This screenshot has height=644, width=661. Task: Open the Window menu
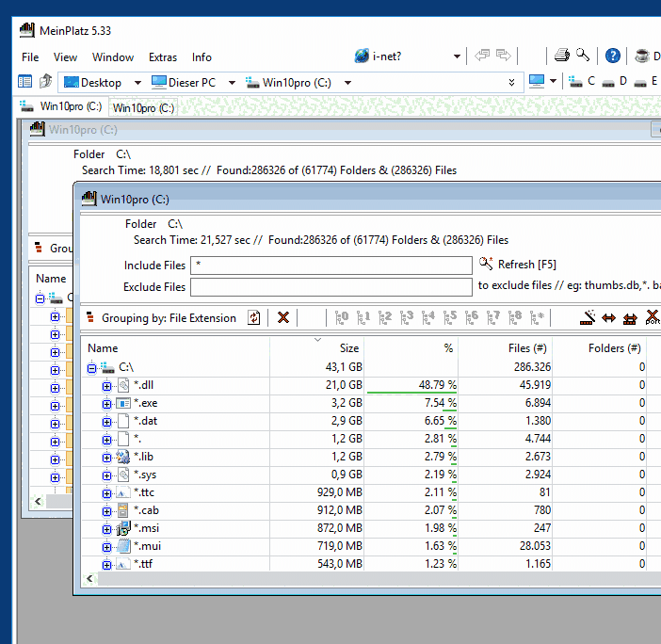[x=113, y=57]
